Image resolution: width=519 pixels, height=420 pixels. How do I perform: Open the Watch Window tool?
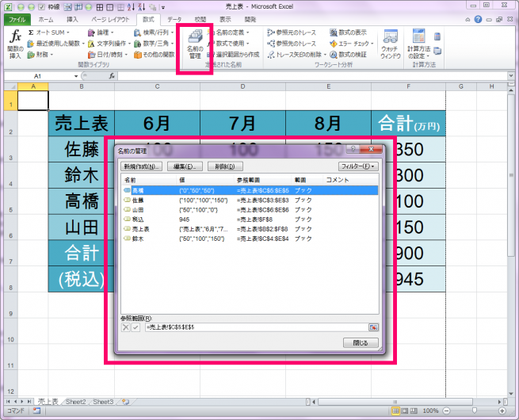coord(390,44)
